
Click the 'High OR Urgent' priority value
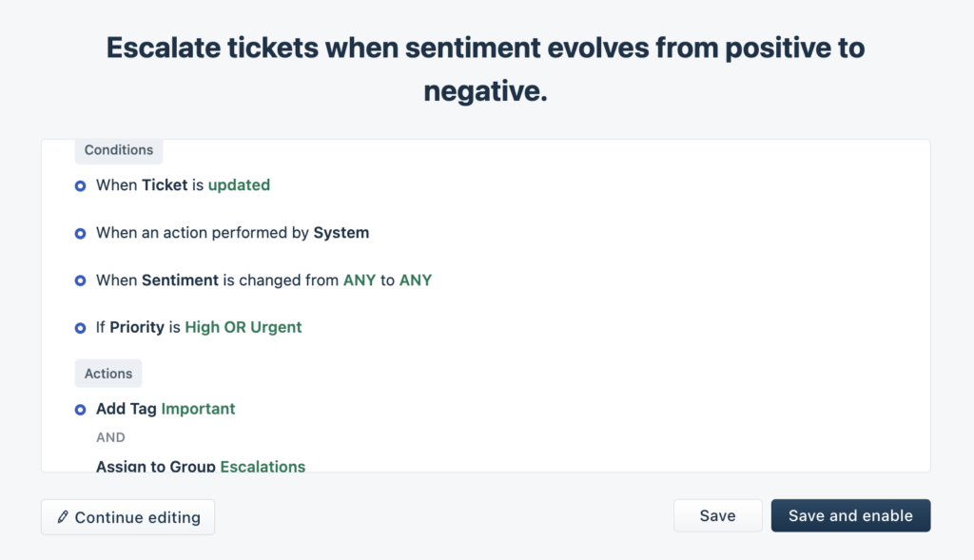(243, 327)
